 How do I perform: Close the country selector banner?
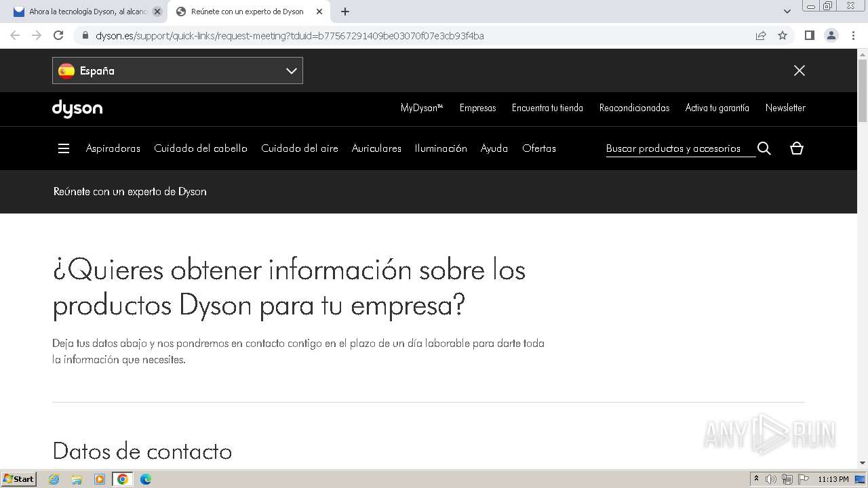[x=800, y=70]
